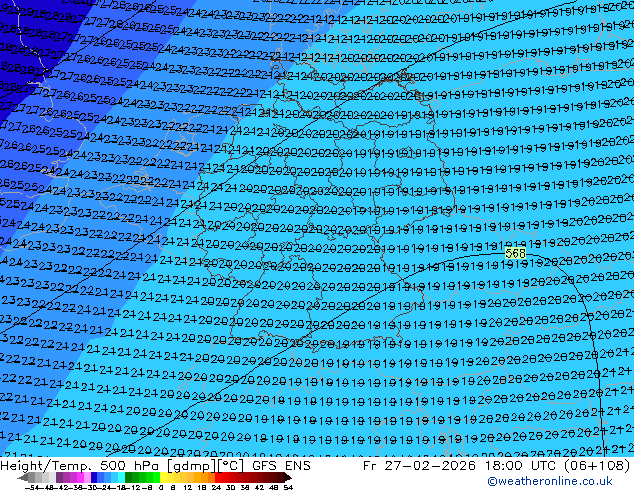Click the '18:00 UTC' time label

pyautogui.click(x=522, y=466)
